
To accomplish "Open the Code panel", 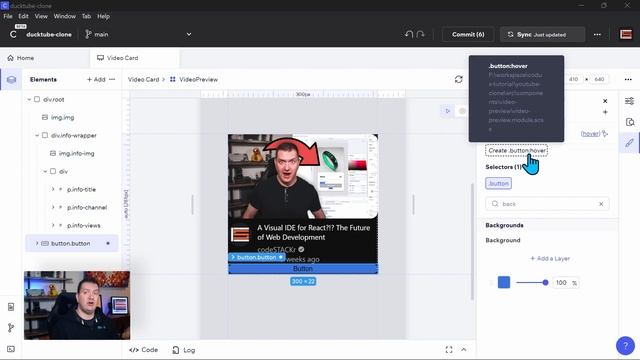I will [143, 350].
